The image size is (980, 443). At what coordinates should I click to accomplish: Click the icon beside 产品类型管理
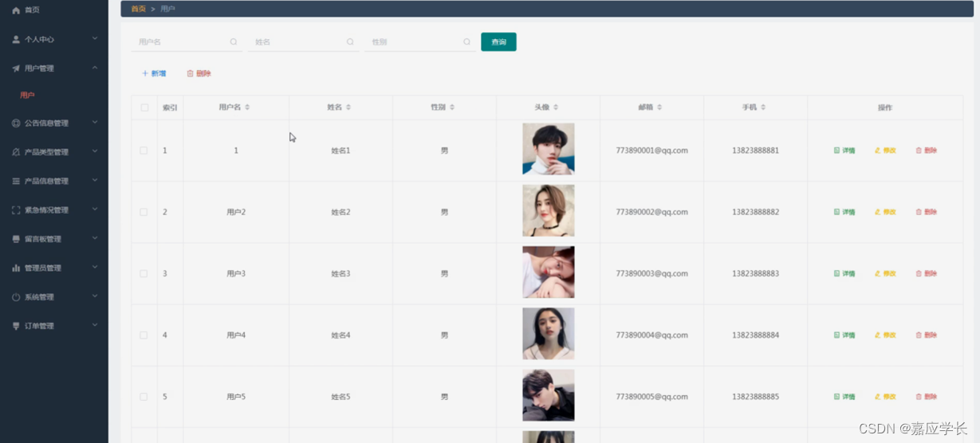click(x=16, y=152)
